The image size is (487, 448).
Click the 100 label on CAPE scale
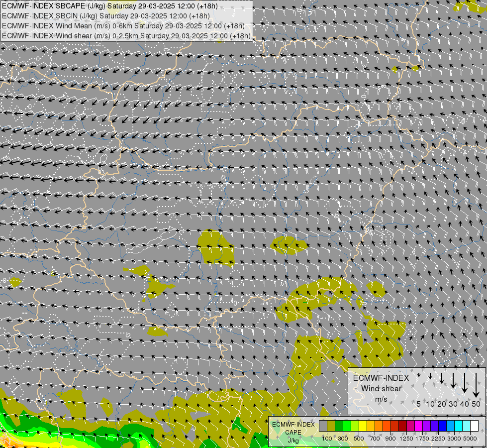[x=327, y=439]
